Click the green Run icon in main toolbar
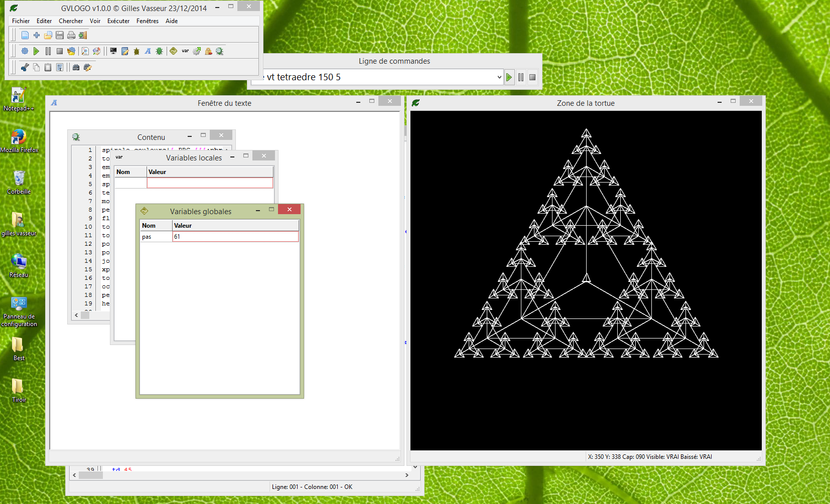 click(36, 51)
